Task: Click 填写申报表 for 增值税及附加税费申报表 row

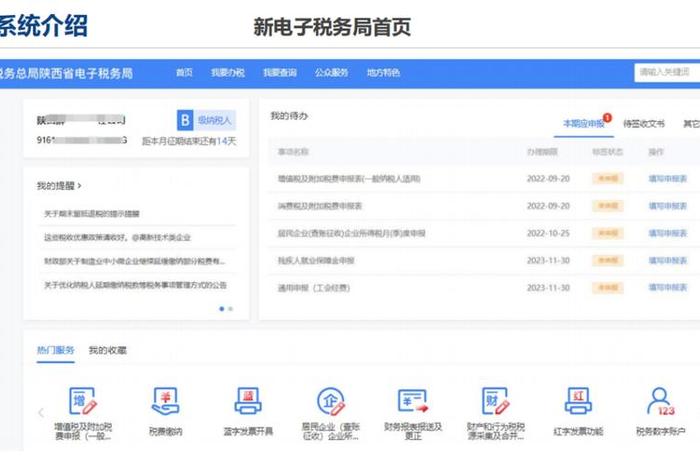Action: click(x=667, y=179)
